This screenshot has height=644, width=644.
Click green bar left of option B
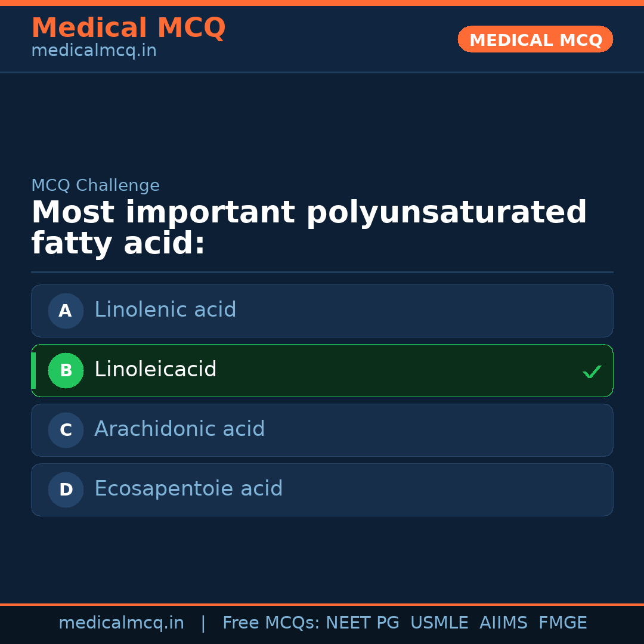(x=33, y=370)
